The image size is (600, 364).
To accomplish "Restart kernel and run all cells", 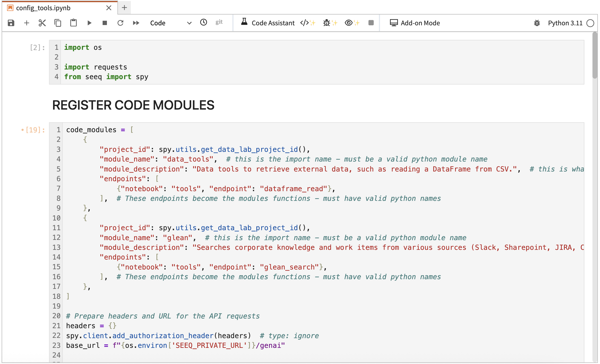I will tap(136, 23).
